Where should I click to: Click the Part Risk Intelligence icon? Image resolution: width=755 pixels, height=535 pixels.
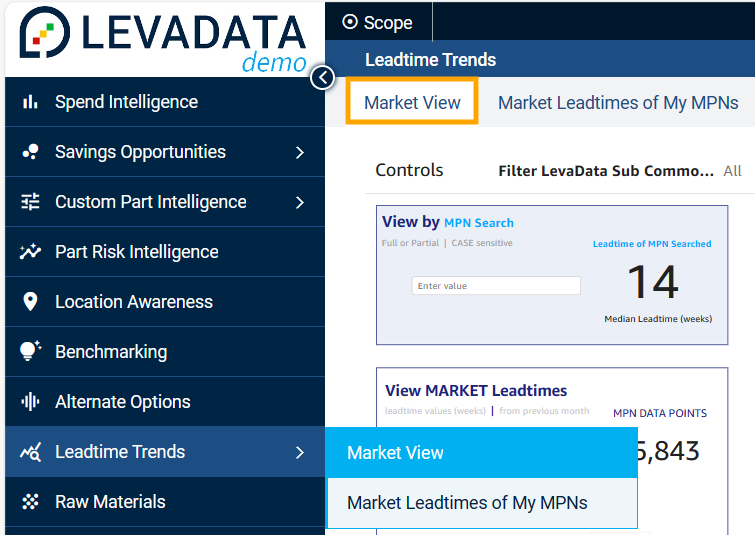coord(30,252)
